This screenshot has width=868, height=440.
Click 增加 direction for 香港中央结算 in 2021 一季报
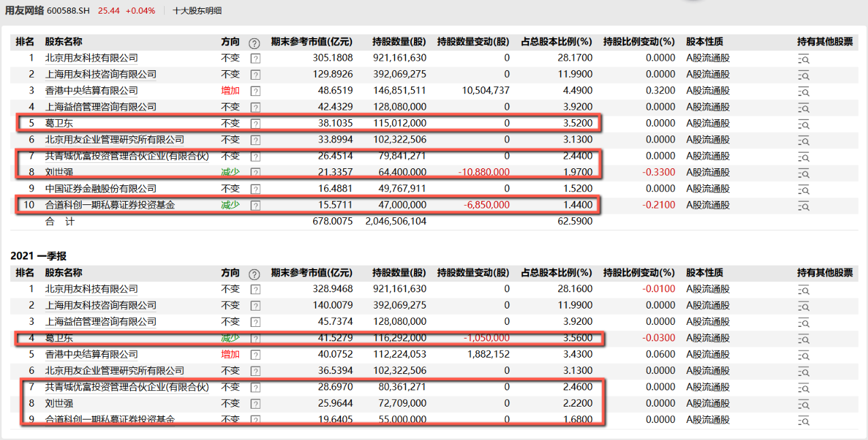coord(231,354)
